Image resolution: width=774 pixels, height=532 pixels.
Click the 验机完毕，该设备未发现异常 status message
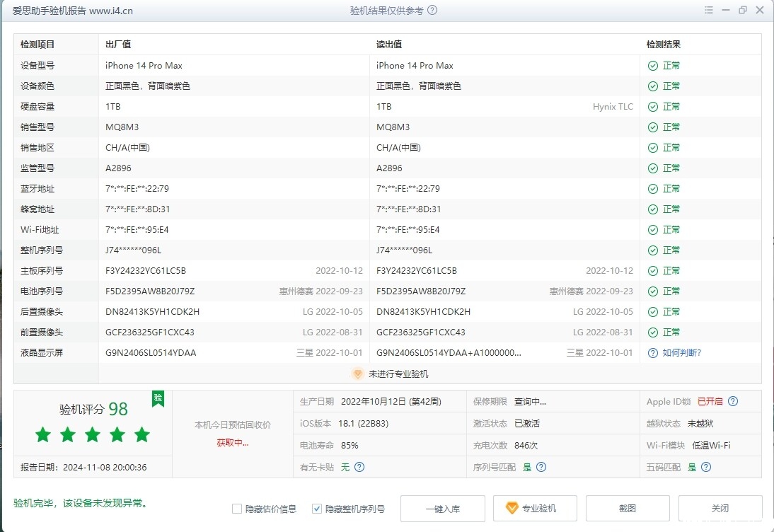click(81, 504)
